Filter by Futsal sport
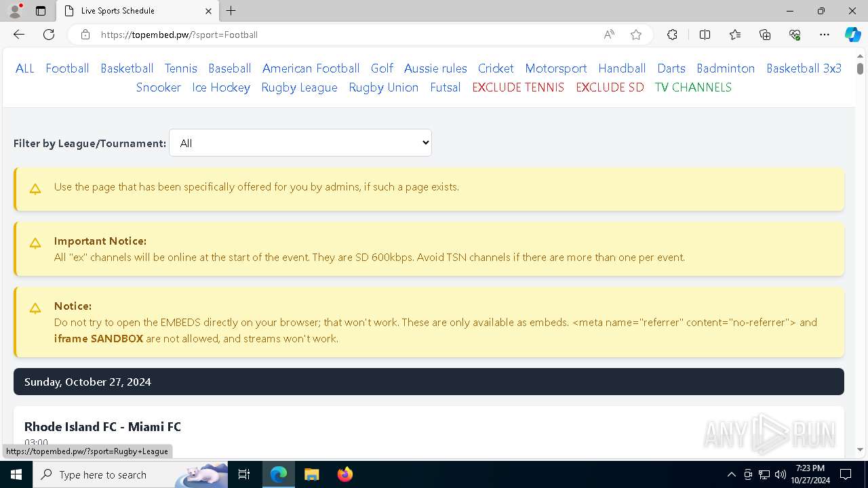This screenshot has width=868, height=488. pos(446,87)
